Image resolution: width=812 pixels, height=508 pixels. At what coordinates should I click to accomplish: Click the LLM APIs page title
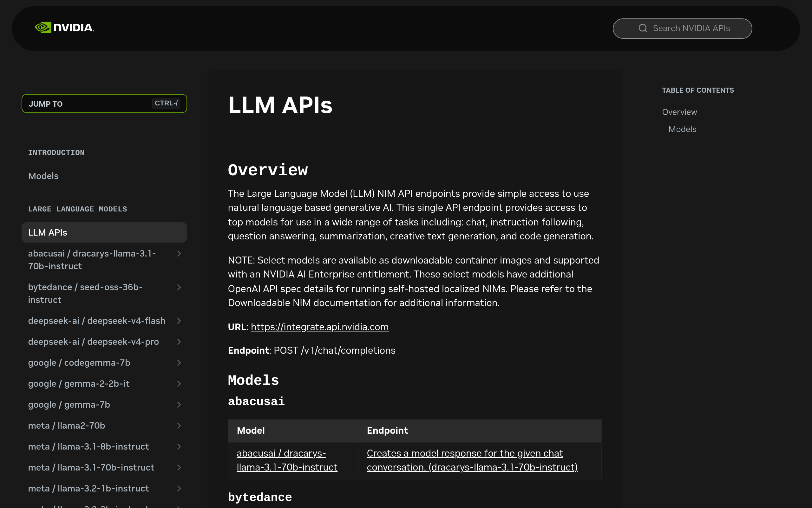[x=280, y=105]
